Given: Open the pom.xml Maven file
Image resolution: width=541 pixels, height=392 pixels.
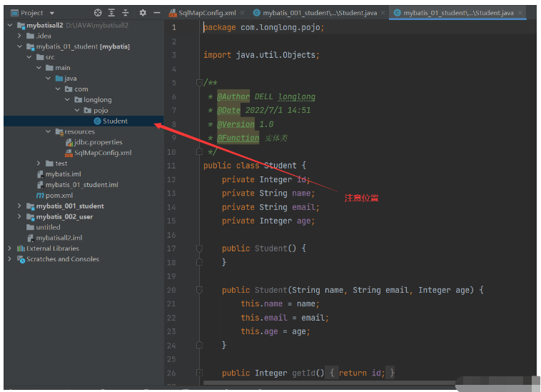Looking at the screenshot, I should coord(59,195).
